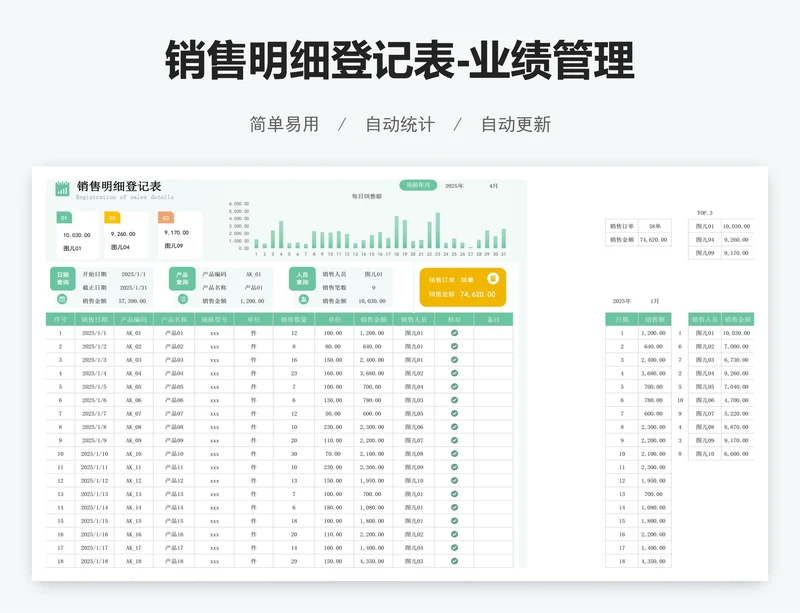Image resolution: width=800 pixels, height=613 pixels.
Task: Click the green 01 rank badge
Action: click(x=64, y=218)
